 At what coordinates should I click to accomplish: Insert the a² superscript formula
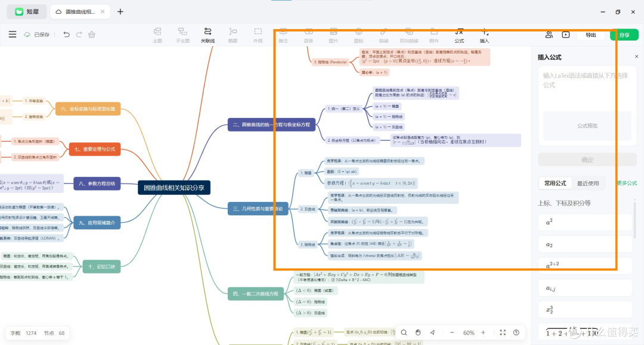(586, 222)
